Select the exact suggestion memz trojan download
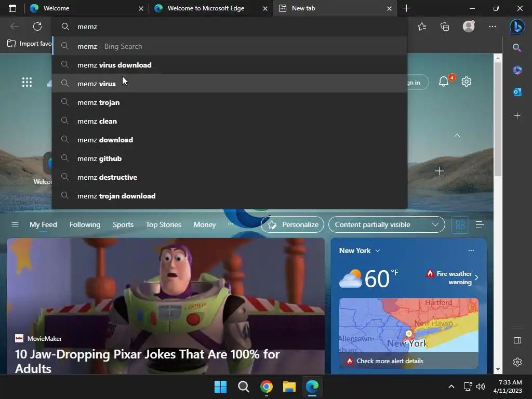532x399 pixels. [230, 196]
